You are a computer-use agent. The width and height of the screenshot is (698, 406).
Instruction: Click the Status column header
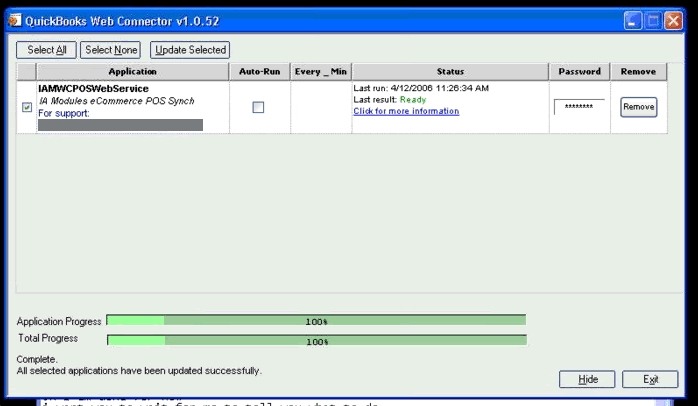[450, 72]
